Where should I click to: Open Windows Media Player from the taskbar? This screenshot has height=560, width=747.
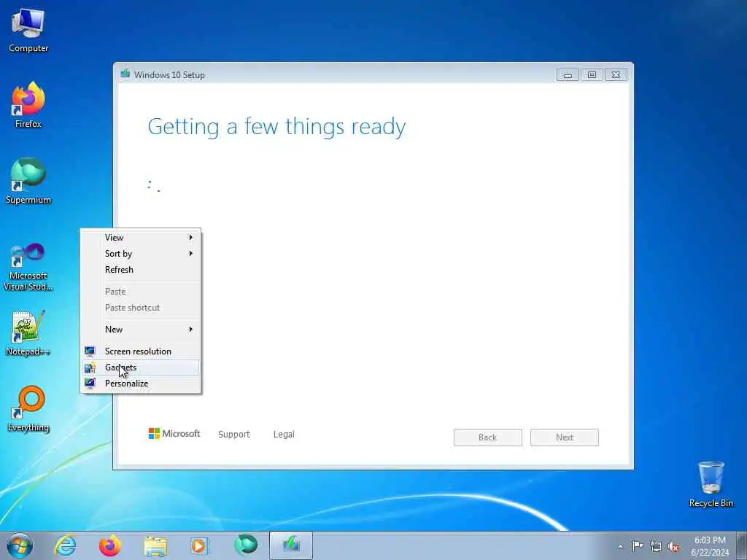click(x=200, y=545)
